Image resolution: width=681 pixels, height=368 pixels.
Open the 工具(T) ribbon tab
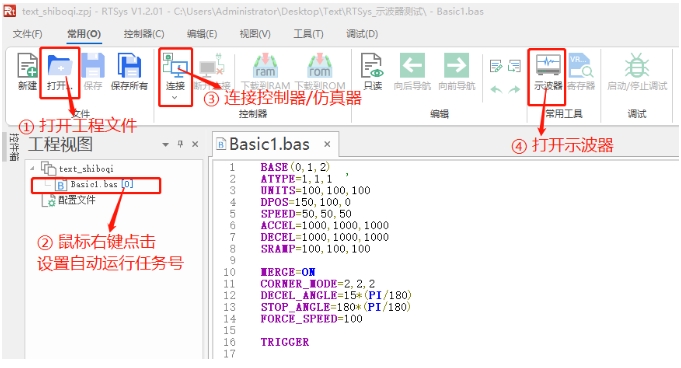click(308, 33)
